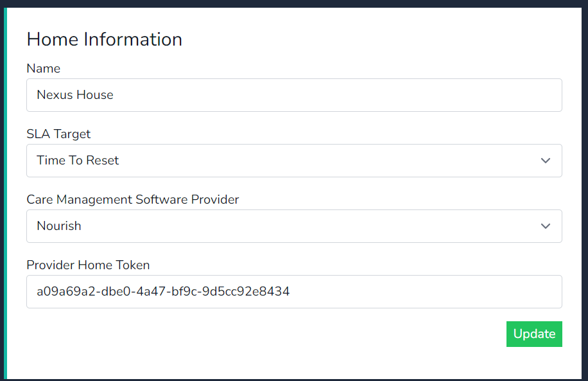
Task: Place cursor in the a09a69a2 token text
Action: (x=163, y=292)
